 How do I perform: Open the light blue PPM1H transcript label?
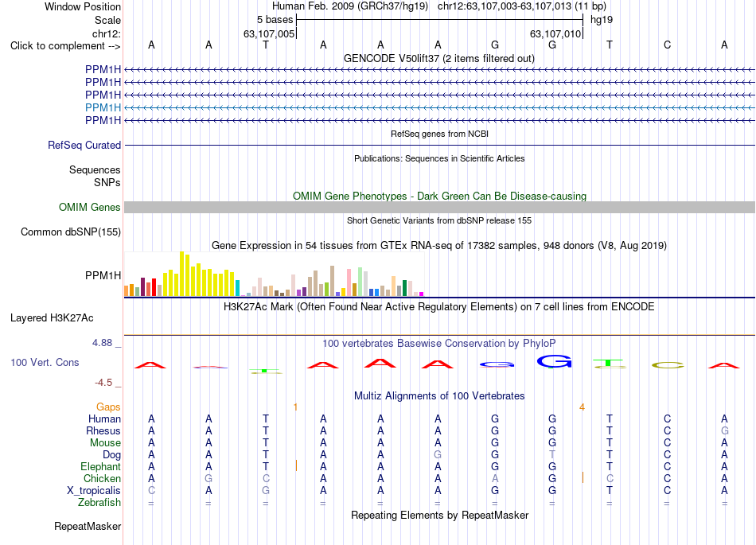pyautogui.click(x=103, y=107)
